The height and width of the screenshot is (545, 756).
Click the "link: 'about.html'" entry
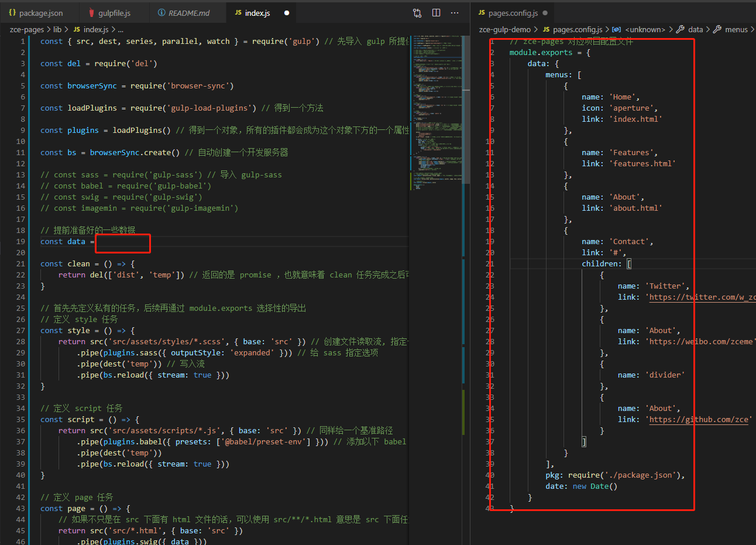(x=622, y=208)
